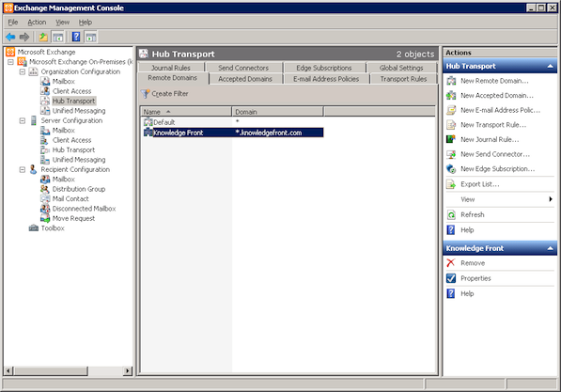Collapse Organization Configuration tree node
This screenshot has height=392, width=561.
23,71
